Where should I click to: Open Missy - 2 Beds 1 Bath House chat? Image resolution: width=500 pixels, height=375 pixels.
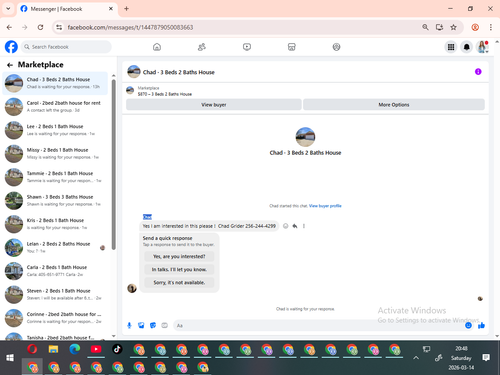pyautogui.click(x=55, y=154)
